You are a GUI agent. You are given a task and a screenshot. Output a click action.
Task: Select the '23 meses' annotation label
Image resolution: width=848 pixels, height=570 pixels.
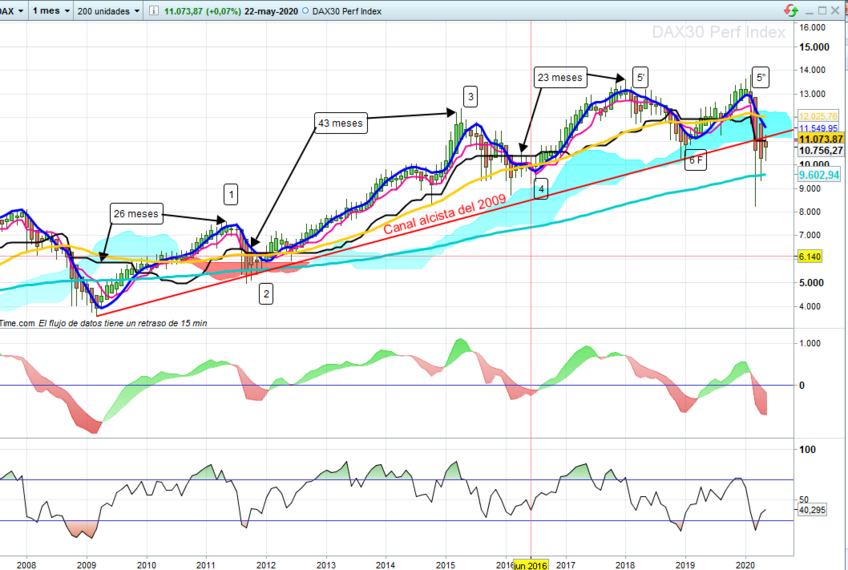(x=560, y=77)
